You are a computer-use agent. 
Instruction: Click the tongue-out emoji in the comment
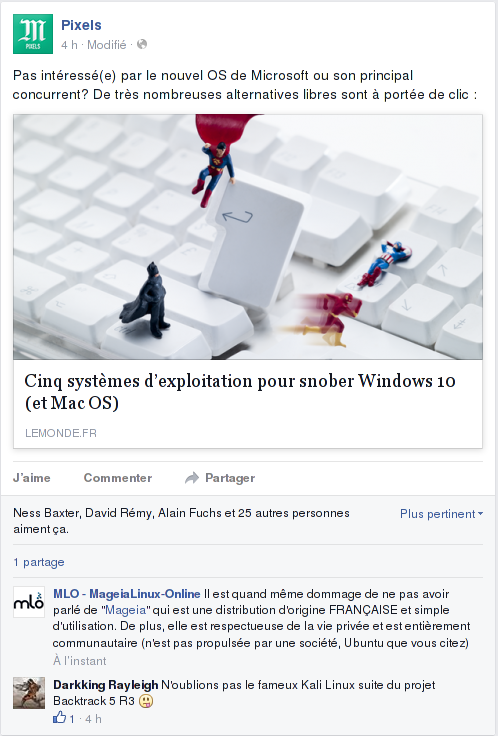pos(146,701)
